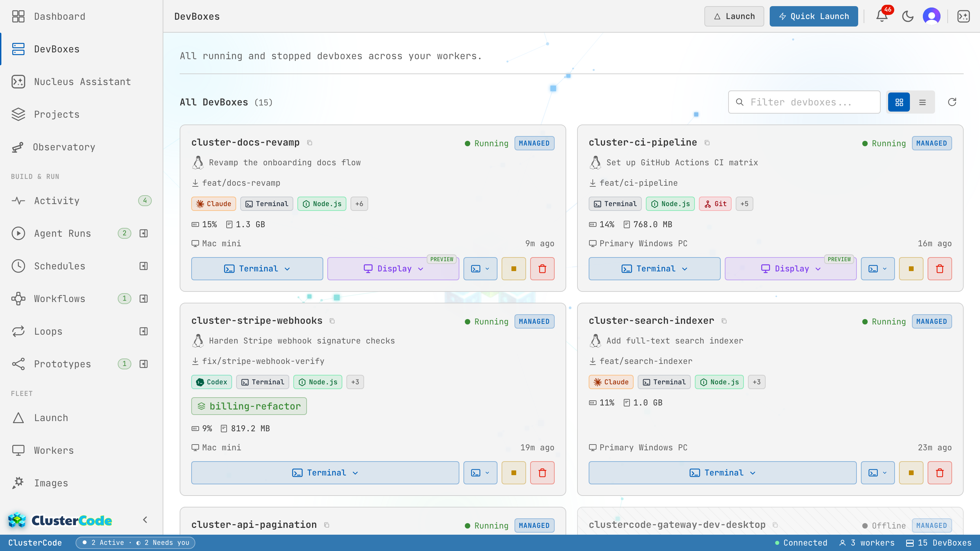Refresh the devboxes list
Viewport: 980px width, 551px height.
pos(952,102)
